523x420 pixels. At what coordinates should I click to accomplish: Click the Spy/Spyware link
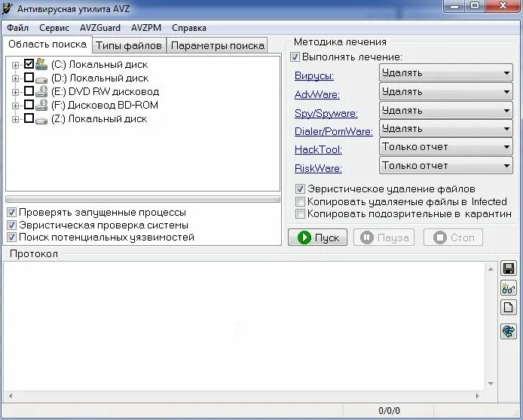tap(326, 114)
